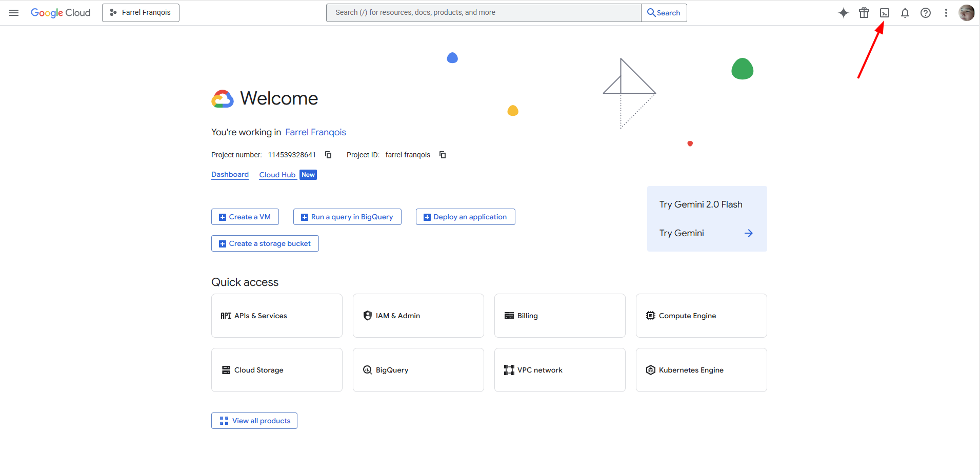
Task: Open the Cloud Storage card
Action: pyautogui.click(x=277, y=370)
